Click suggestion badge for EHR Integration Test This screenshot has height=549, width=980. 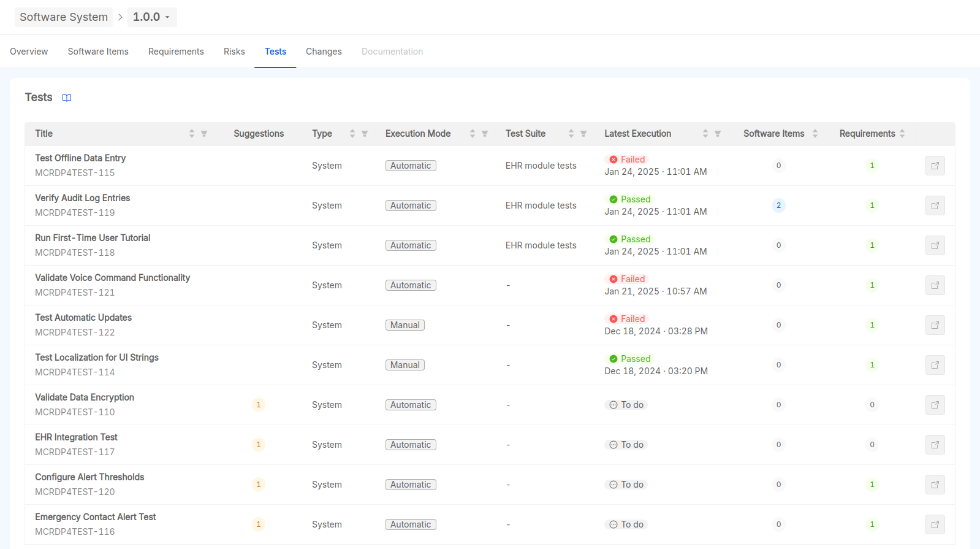click(259, 445)
